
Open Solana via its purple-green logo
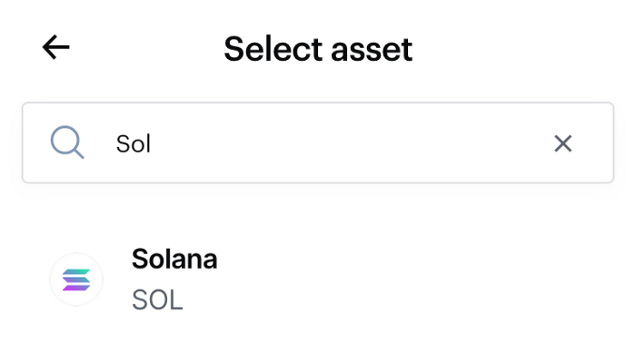76,280
